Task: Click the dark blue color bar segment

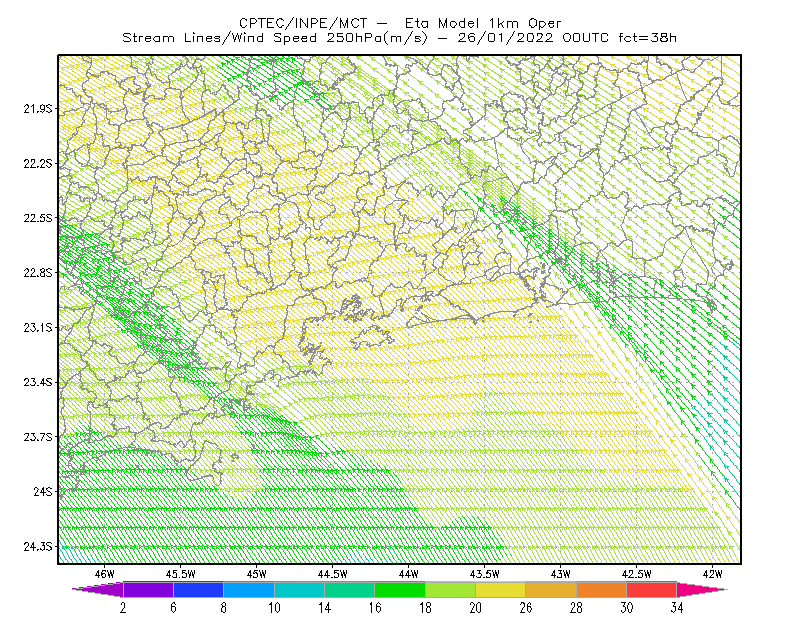Action: 198,589
